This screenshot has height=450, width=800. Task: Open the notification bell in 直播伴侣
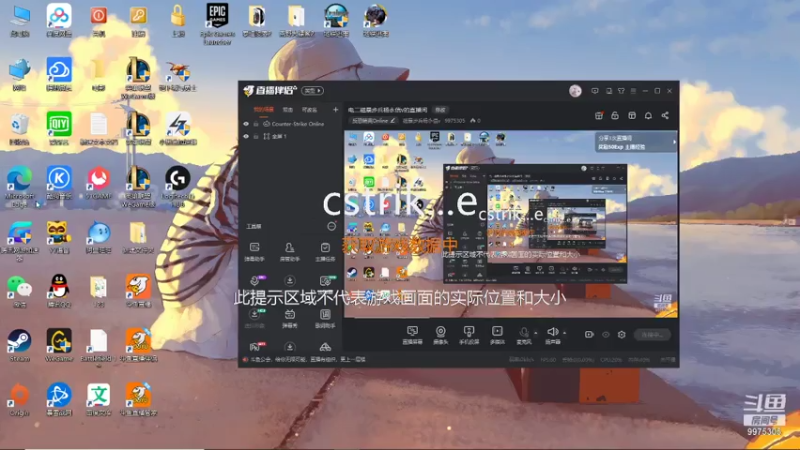648,116
